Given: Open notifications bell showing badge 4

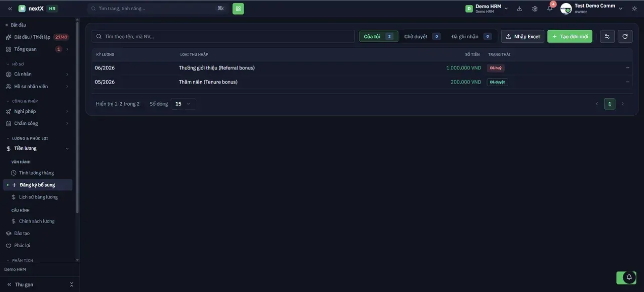Looking at the screenshot, I should coord(550,9).
